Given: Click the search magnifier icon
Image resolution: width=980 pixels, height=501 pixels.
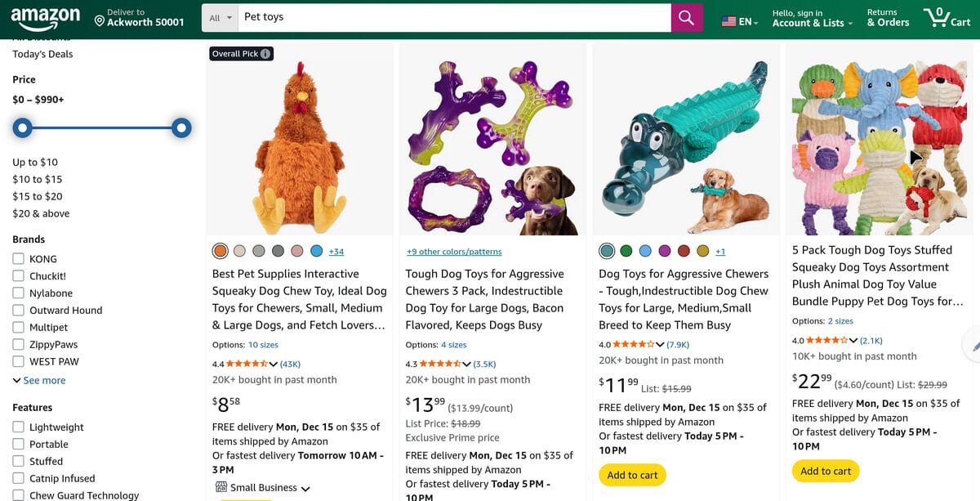Looking at the screenshot, I should [x=686, y=17].
